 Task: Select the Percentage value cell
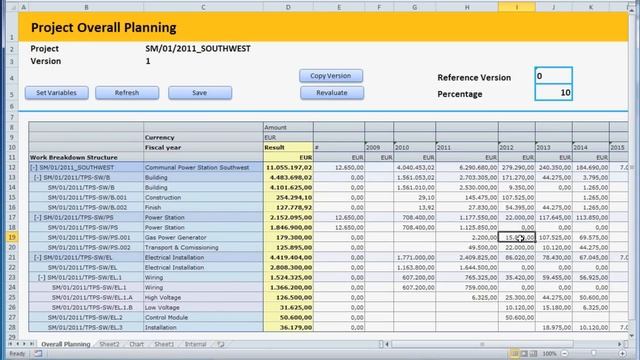tap(553, 93)
